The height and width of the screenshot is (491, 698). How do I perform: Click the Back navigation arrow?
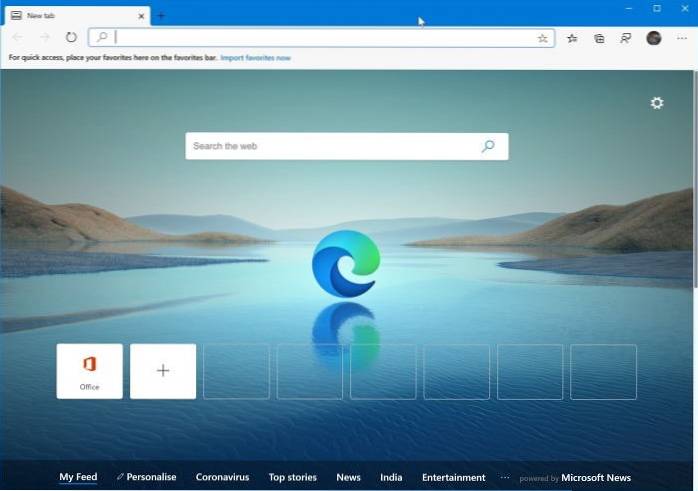tap(17, 37)
